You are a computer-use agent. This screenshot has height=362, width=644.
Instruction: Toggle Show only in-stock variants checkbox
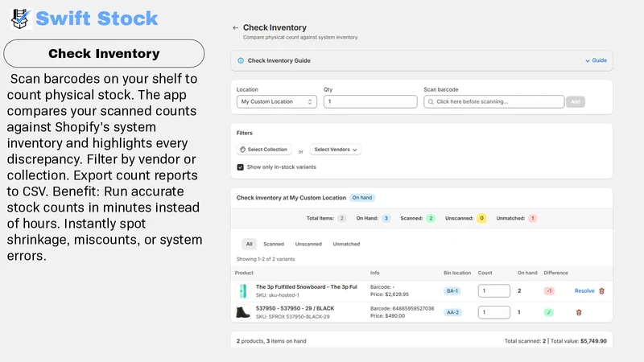(x=240, y=167)
